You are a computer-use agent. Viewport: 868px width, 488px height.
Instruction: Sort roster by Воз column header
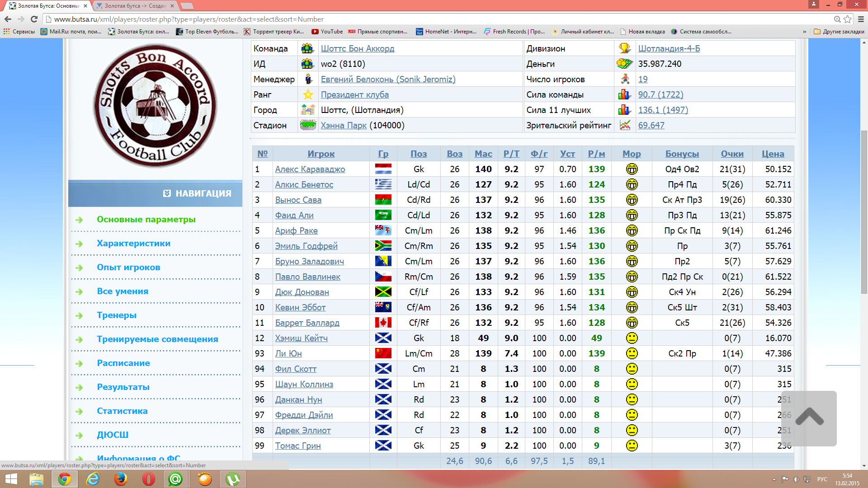coord(454,154)
